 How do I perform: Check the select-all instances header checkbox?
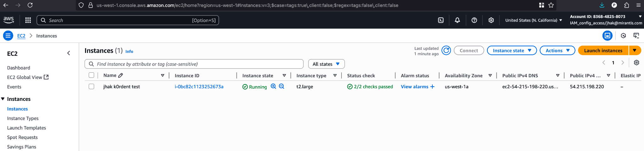pyautogui.click(x=92, y=75)
